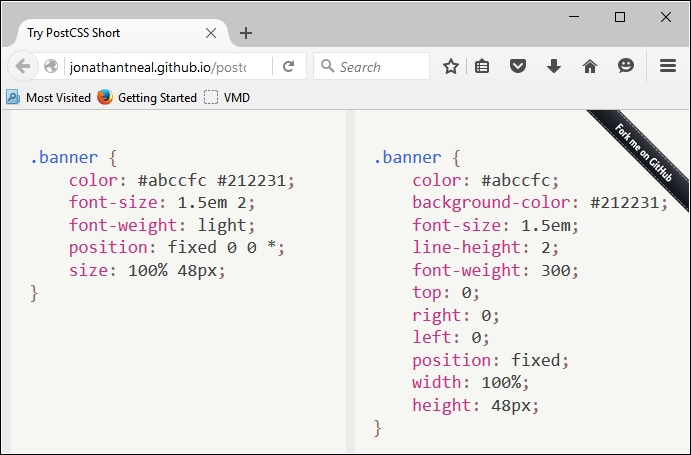Open the Getting Started bookmark
Viewport: 691px width, 455px height.
coord(147,98)
